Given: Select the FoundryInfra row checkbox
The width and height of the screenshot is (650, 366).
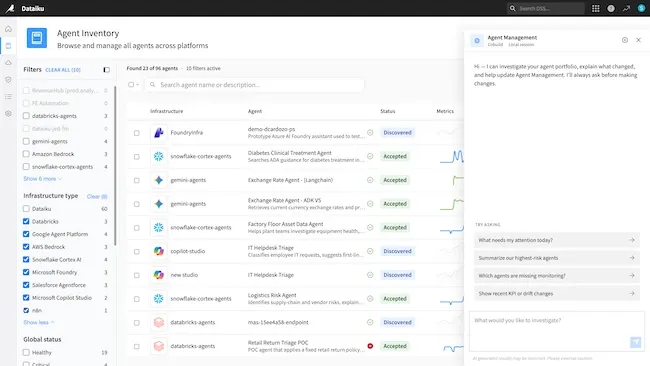Looking at the screenshot, I should (137, 133).
